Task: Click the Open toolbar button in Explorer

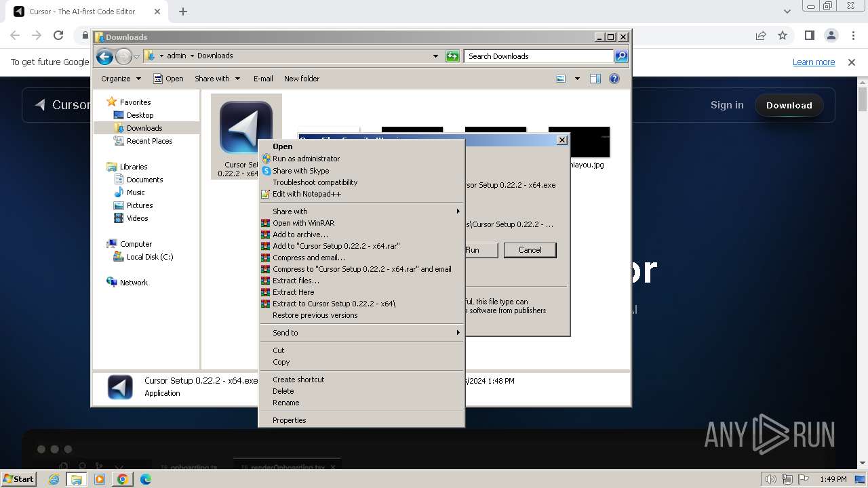Action: coord(168,79)
